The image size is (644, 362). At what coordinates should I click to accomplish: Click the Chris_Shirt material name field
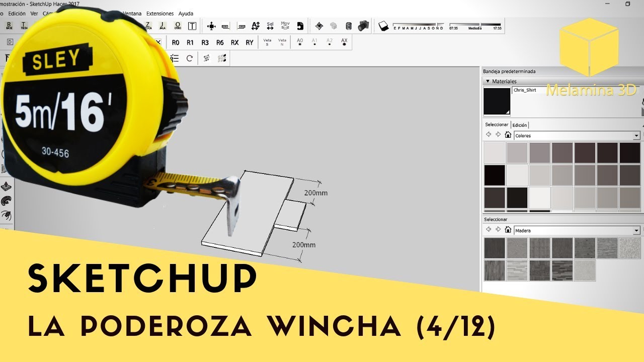click(x=575, y=90)
